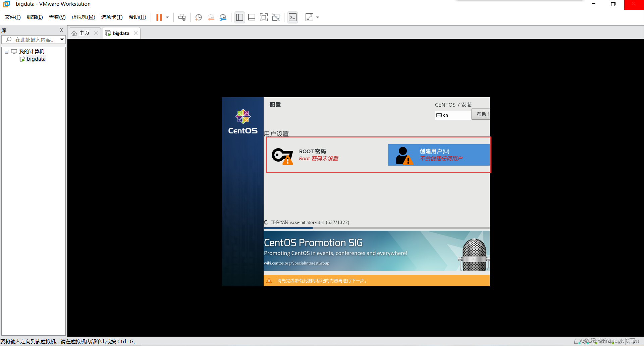The image size is (644, 346).
Task: Open the suspend button dropdown arrow
Action: point(167,17)
